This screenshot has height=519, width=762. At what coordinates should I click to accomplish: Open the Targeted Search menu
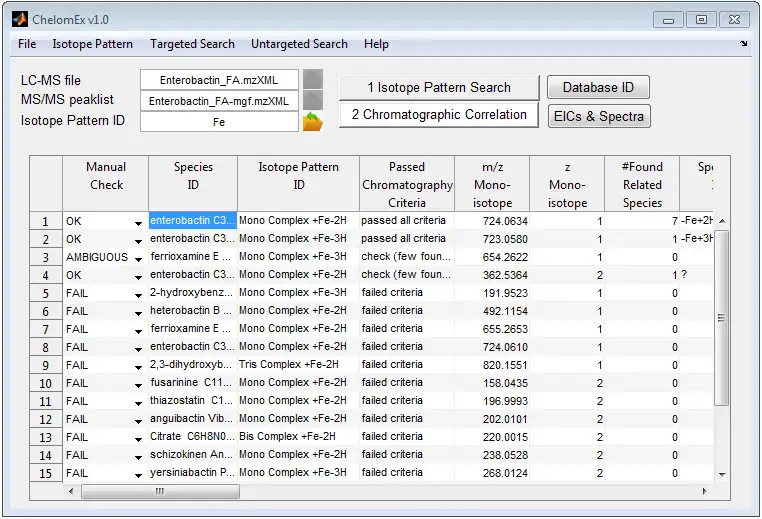pos(192,44)
